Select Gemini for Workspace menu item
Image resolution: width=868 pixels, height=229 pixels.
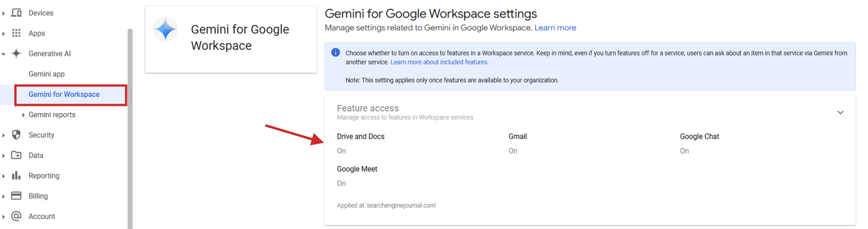point(71,95)
